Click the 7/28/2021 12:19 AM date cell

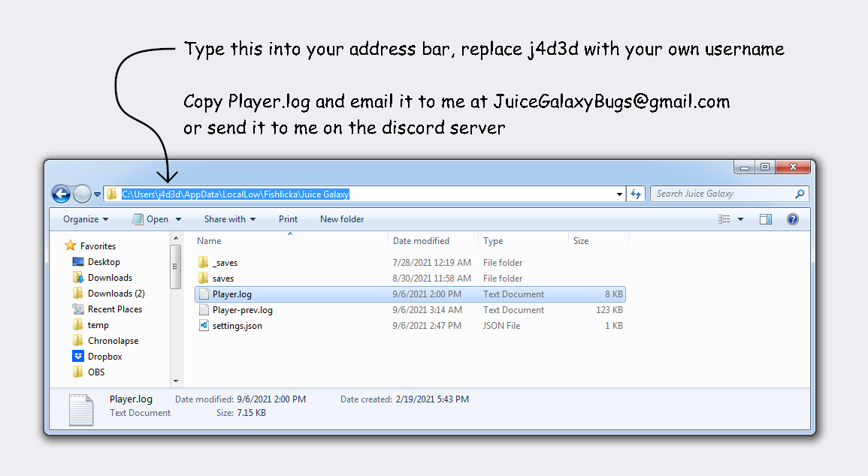432,263
